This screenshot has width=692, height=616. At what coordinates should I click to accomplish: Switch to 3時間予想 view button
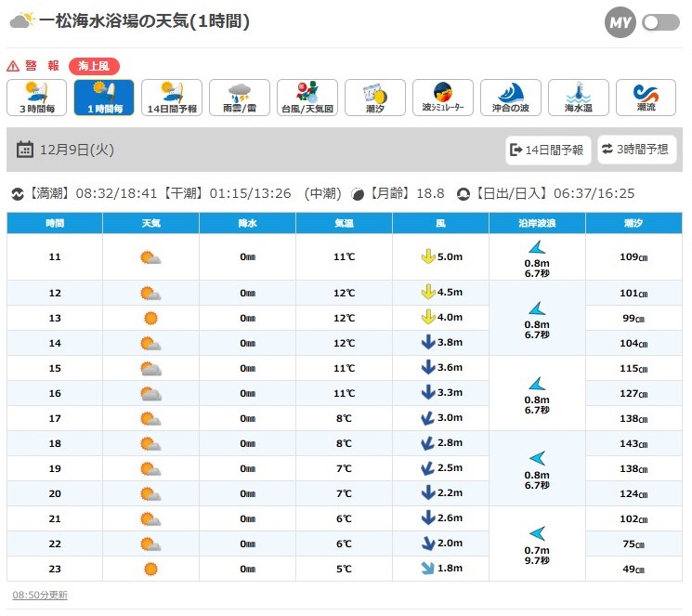(x=637, y=149)
